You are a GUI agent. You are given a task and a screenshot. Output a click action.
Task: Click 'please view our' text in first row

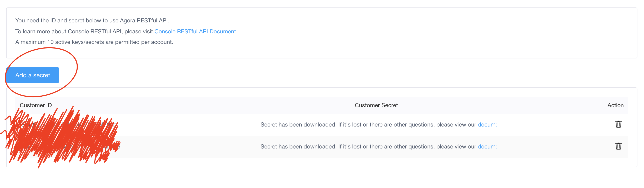click(456, 125)
